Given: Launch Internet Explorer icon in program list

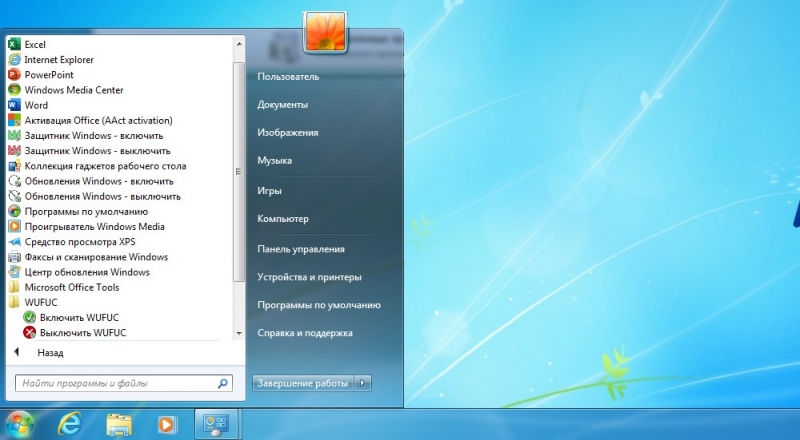Looking at the screenshot, I should (14, 60).
